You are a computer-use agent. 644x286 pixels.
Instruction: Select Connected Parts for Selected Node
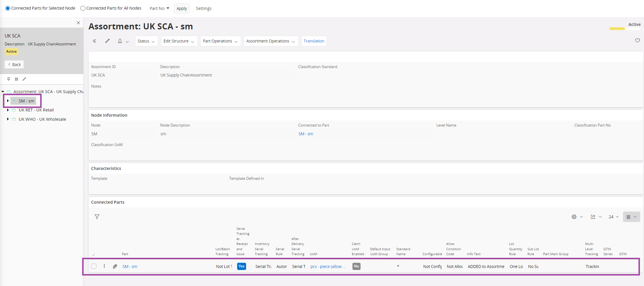tap(8, 8)
